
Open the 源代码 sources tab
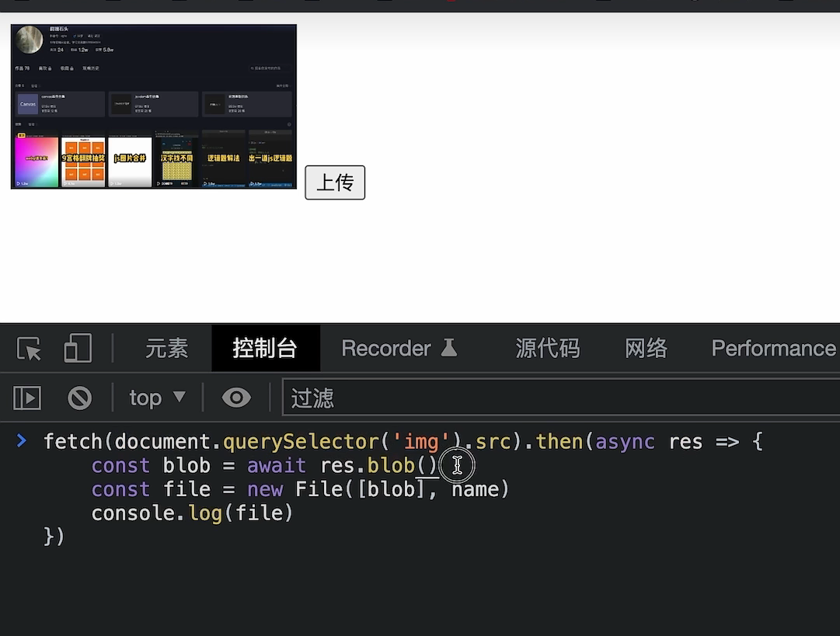[548, 349]
